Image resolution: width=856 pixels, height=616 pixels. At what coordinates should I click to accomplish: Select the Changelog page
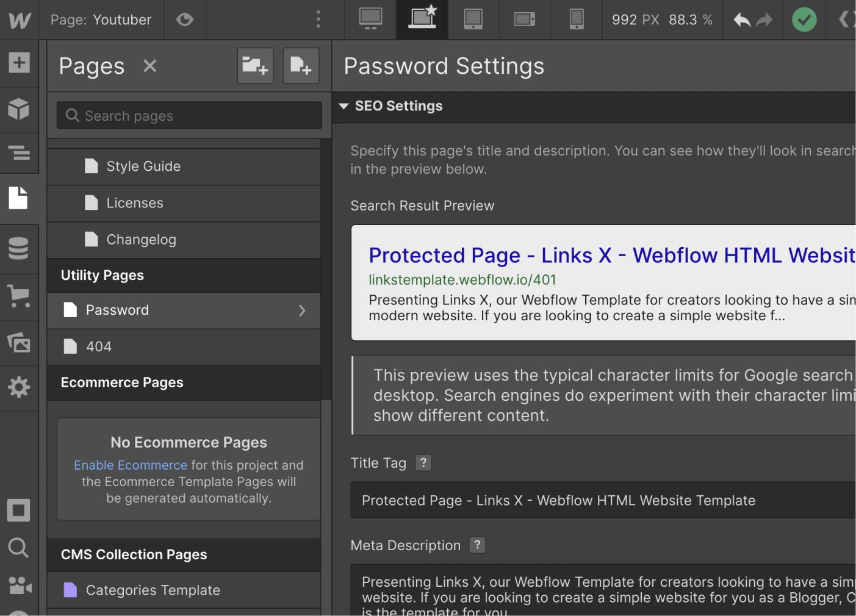(x=184, y=240)
